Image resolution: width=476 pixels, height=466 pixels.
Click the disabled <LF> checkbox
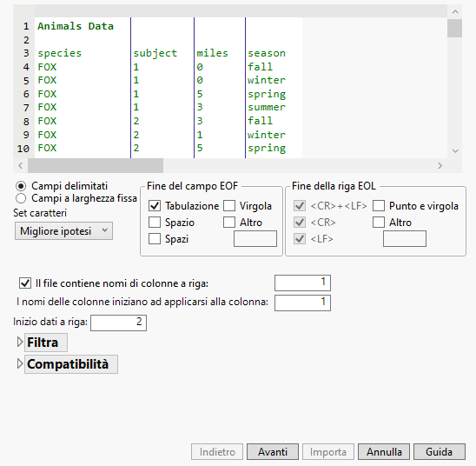coord(300,238)
